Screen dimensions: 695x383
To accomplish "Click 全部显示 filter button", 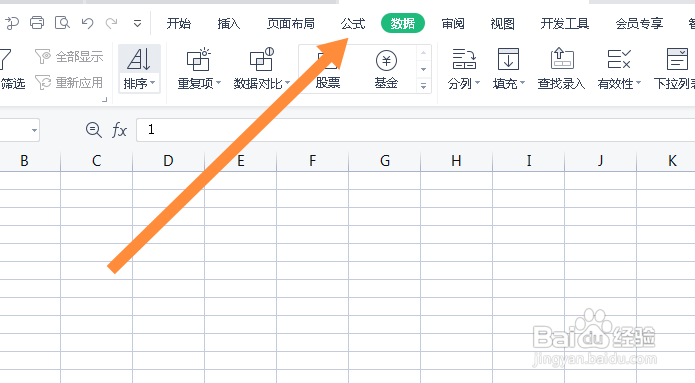I will tap(69, 56).
